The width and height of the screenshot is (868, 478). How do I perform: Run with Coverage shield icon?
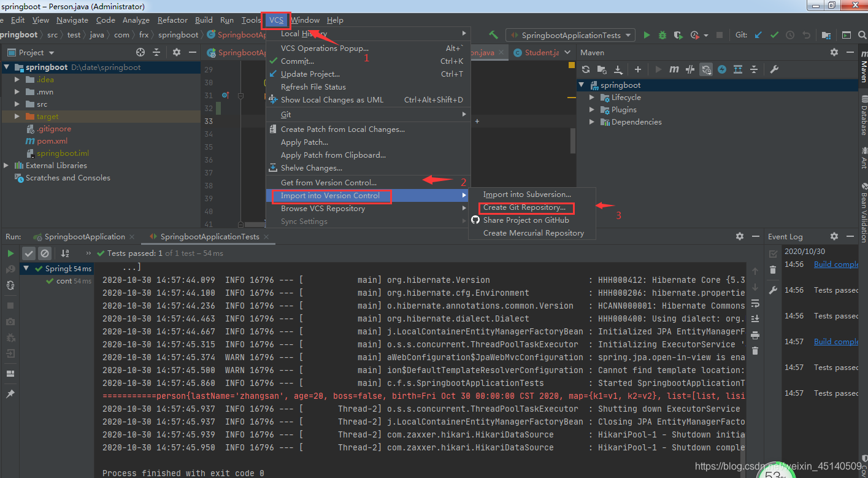point(678,35)
